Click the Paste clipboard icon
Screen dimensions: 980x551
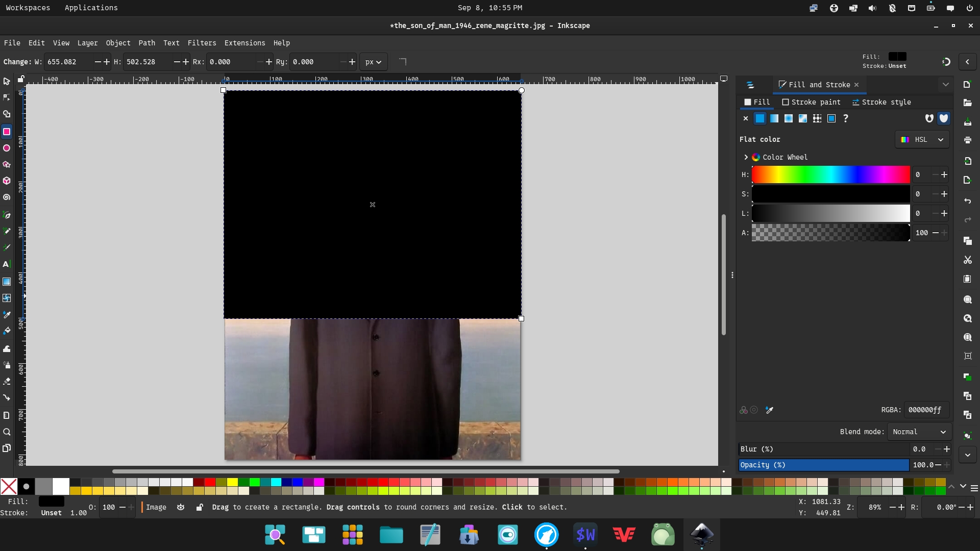(967, 279)
